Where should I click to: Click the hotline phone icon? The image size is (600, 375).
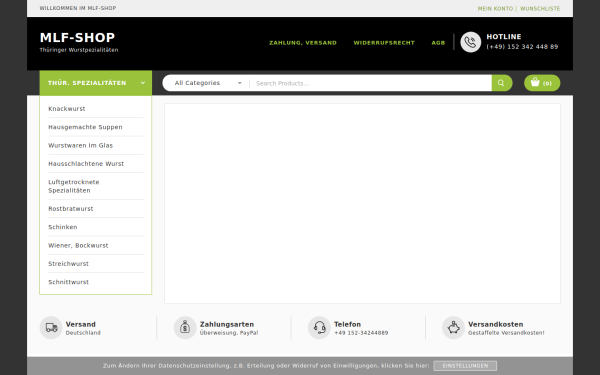pyautogui.click(x=470, y=42)
